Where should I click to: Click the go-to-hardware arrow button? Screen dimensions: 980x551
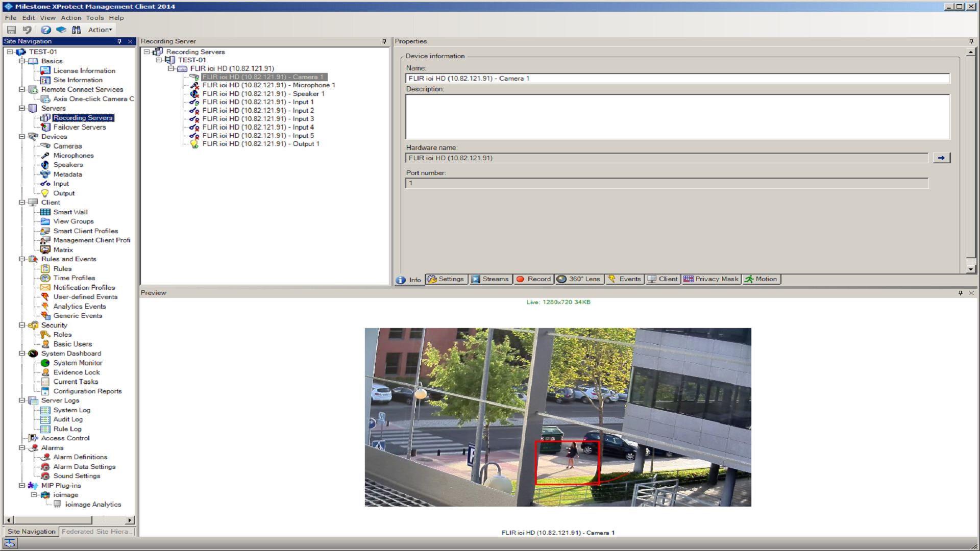point(941,158)
